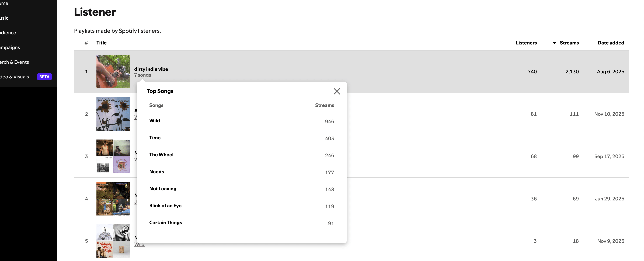Close the Top Songs popup
Viewport: 644px width, 261px height.
click(x=337, y=91)
